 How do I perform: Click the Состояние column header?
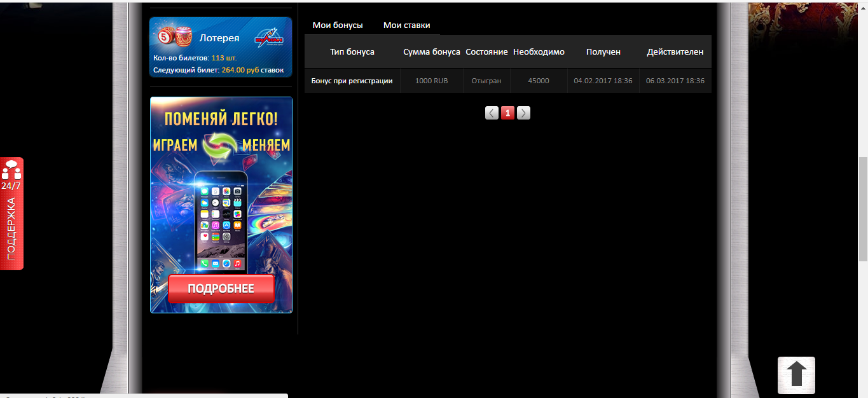486,52
